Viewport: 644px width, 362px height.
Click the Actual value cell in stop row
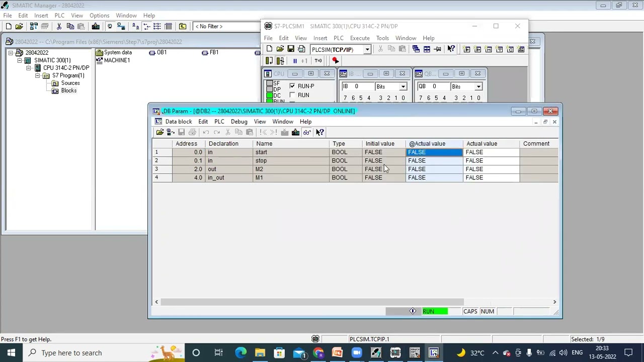491,161
